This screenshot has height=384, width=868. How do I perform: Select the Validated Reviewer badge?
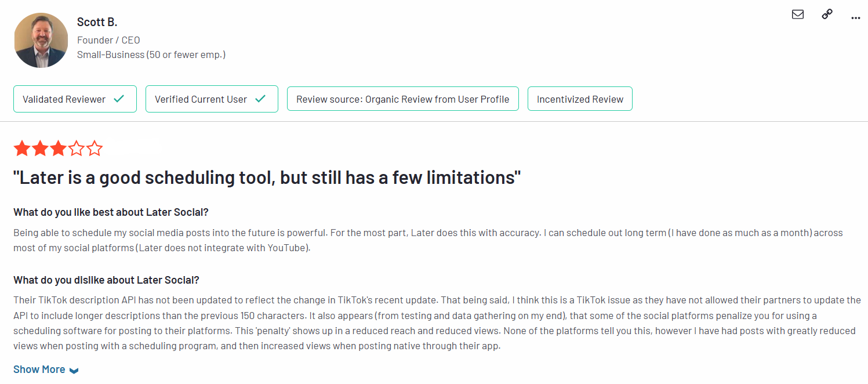point(75,99)
